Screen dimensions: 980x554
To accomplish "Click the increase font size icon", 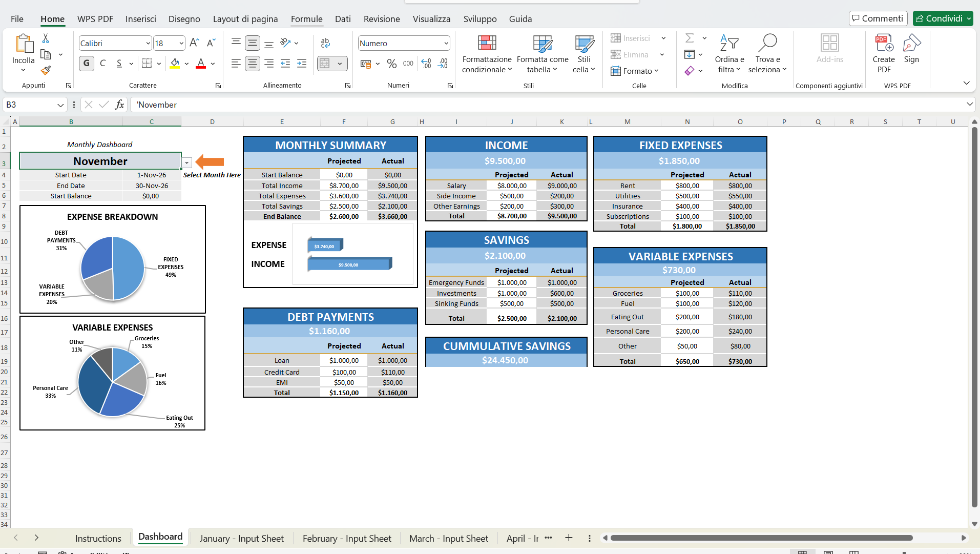I will point(194,43).
